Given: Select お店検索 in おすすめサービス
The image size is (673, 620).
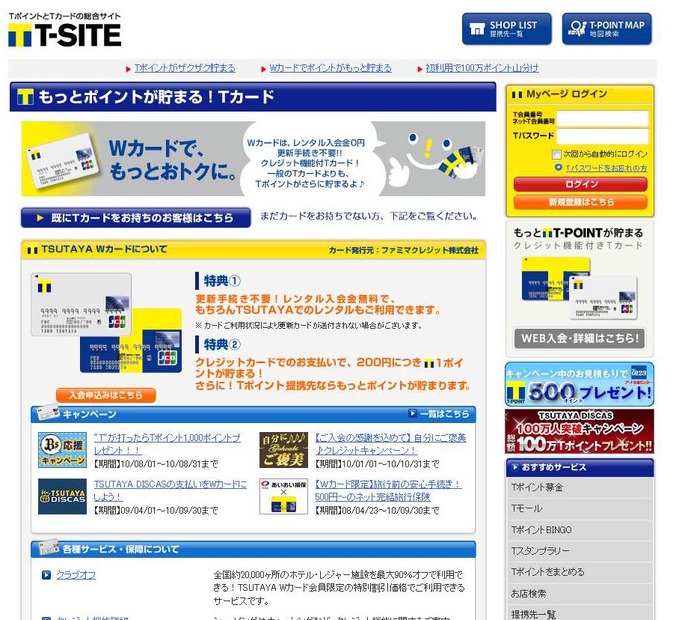Looking at the screenshot, I should 580,593.
